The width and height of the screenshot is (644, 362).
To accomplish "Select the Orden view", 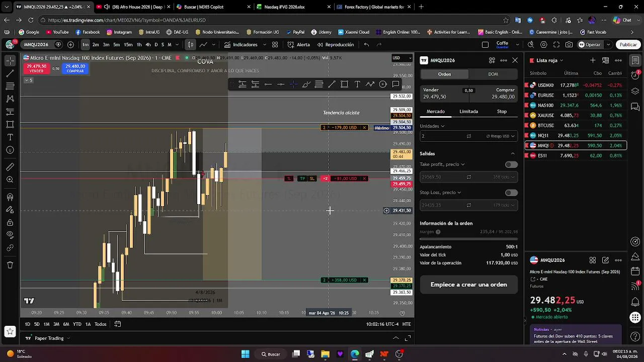I will tap(444, 74).
